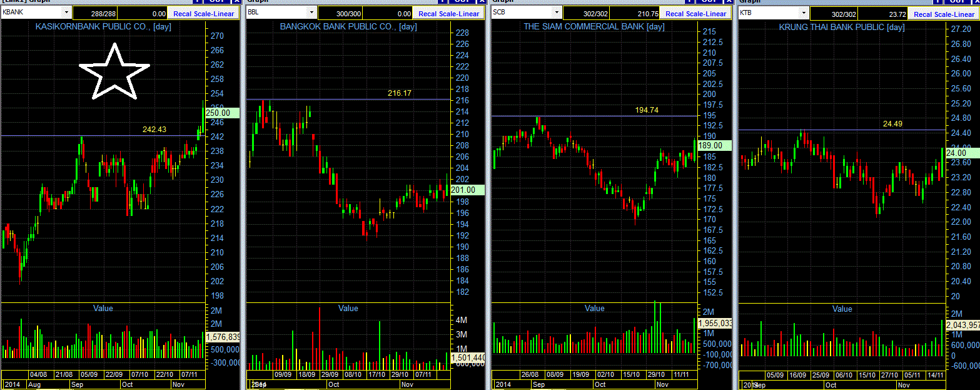Click the 23.72 value field in KTB graph
This screenshot has width=980, height=390.
[x=883, y=14]
